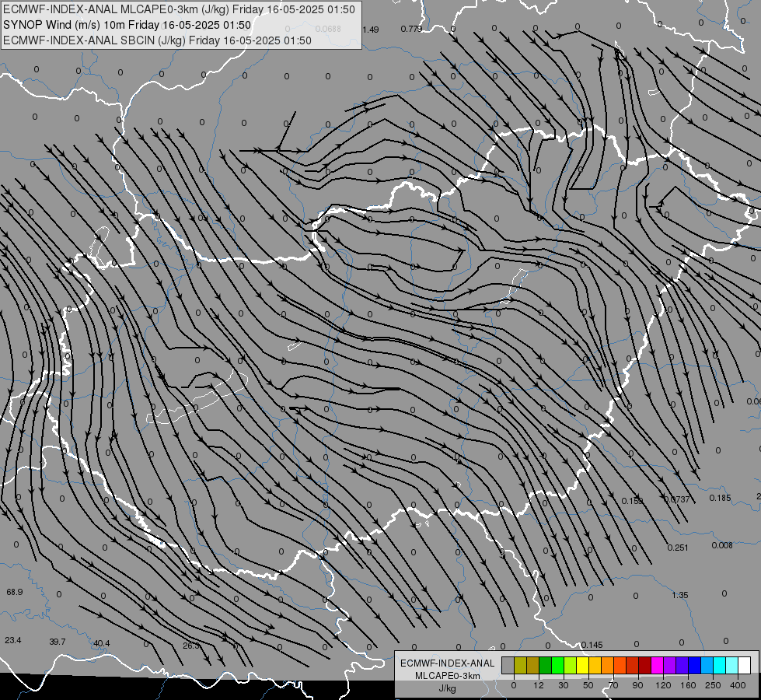761x700 pixels.
Task: Click the legend tick label 70
Action: [x=613, y=685]
